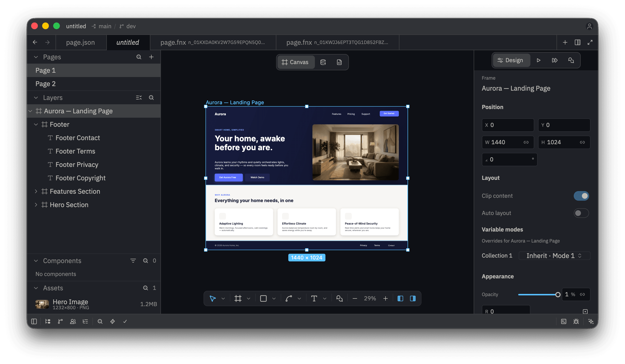625x364 pixels.
Task: Collapse the Pages section chevron
Action: pyautogui.click(x=36, y=57)
